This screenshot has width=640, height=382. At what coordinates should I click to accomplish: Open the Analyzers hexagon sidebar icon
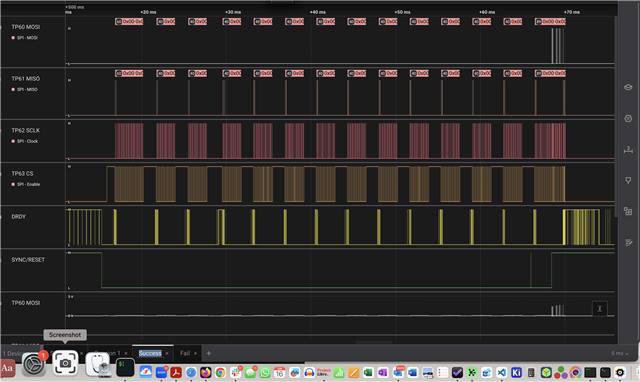628,118
